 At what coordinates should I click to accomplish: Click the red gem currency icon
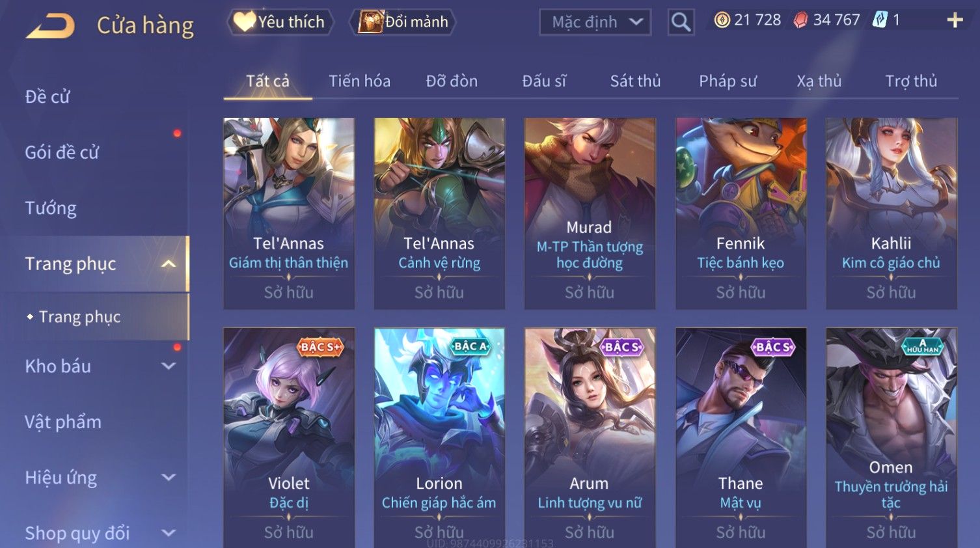point(800,21)
